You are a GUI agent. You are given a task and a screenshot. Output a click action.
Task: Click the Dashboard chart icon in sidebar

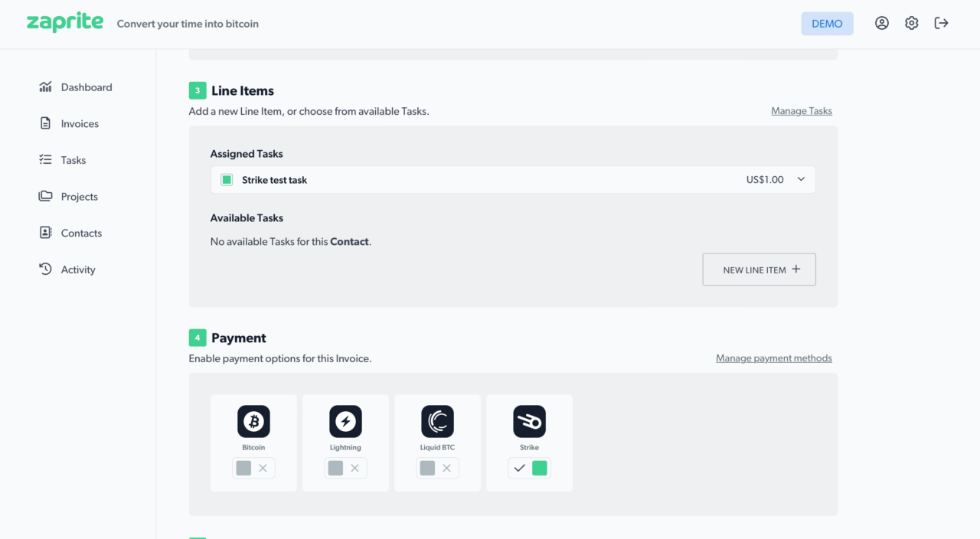tap(45, 87)
